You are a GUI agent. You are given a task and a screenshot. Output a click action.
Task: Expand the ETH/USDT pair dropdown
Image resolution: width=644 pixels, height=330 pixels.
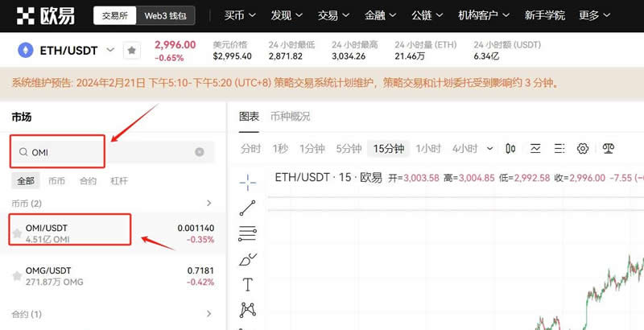pos(112,50)
